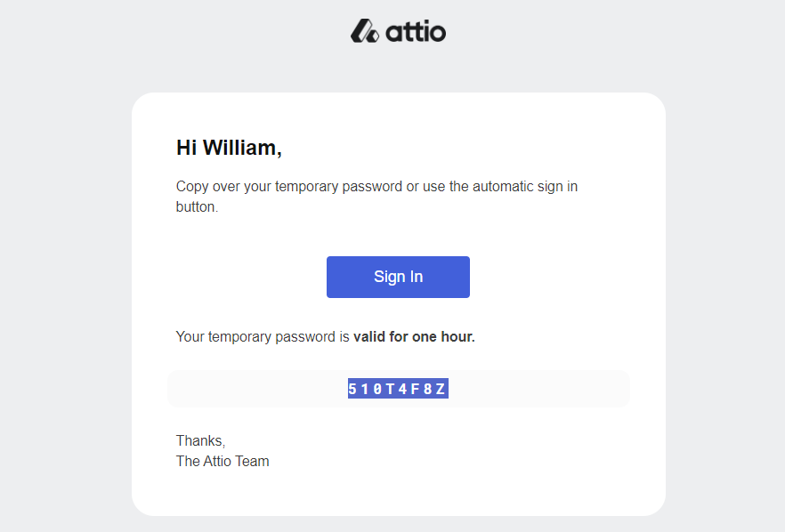Click the last letter Z of the password
The height and width of the screenshot is (532, 785).
click(x=441, y=389)
